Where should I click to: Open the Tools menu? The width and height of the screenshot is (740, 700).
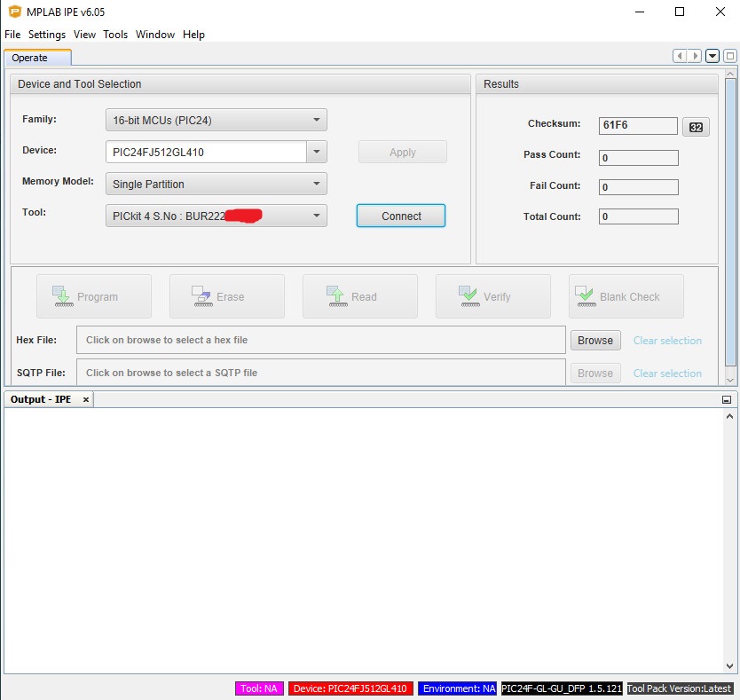(115, 35)
